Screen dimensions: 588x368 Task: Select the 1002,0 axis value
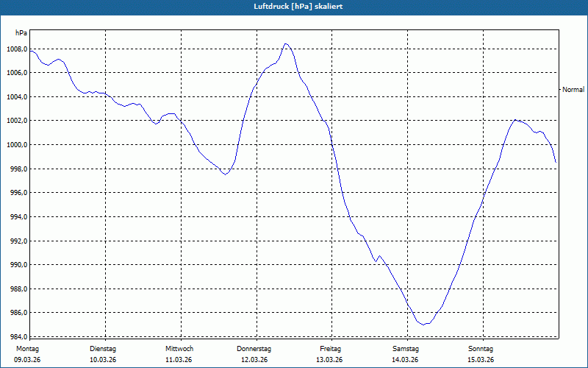tap(17, 121)
